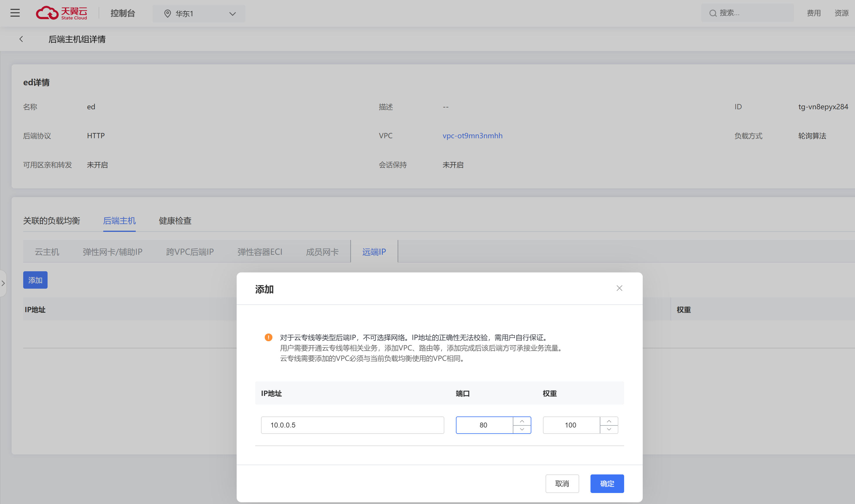
Task: Increase weight value with up arrow
Action: click(x=609, y=421)
